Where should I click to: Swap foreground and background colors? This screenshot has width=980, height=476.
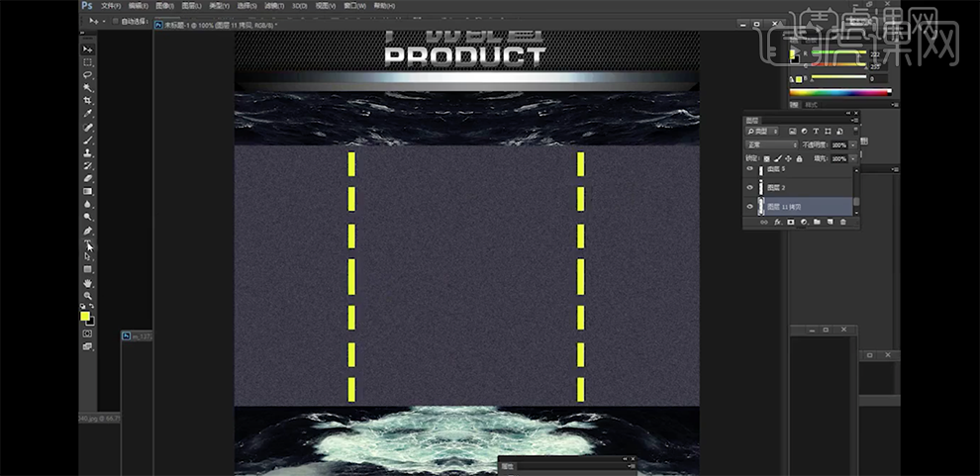pos(92,306)
